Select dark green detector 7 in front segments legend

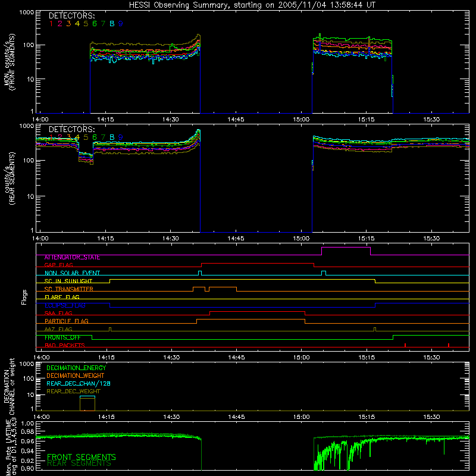click(103, 24)
